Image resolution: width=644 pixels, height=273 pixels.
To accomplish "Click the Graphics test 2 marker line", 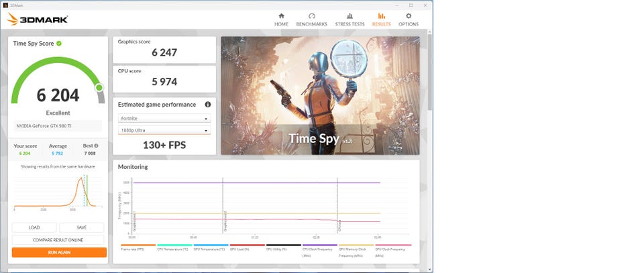I will pos(224,207).
